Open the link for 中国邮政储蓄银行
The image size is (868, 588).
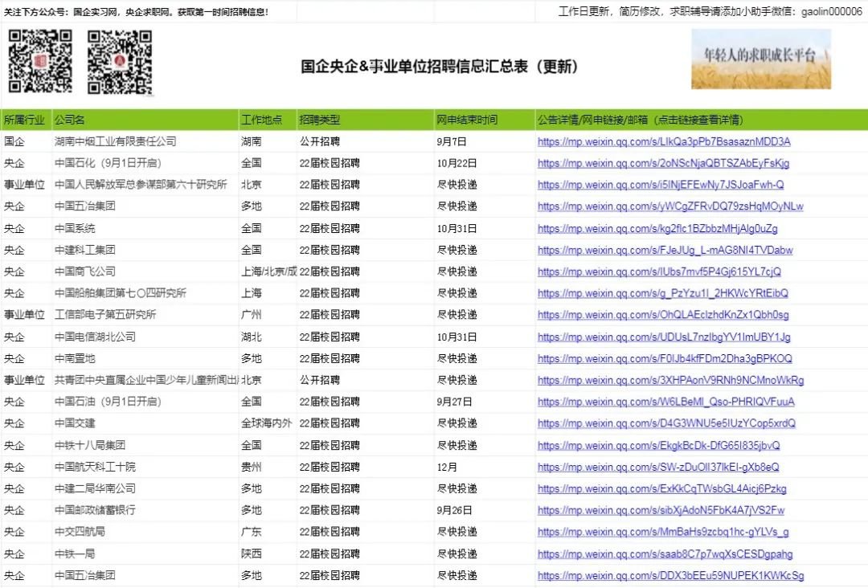tap(661, 511)
